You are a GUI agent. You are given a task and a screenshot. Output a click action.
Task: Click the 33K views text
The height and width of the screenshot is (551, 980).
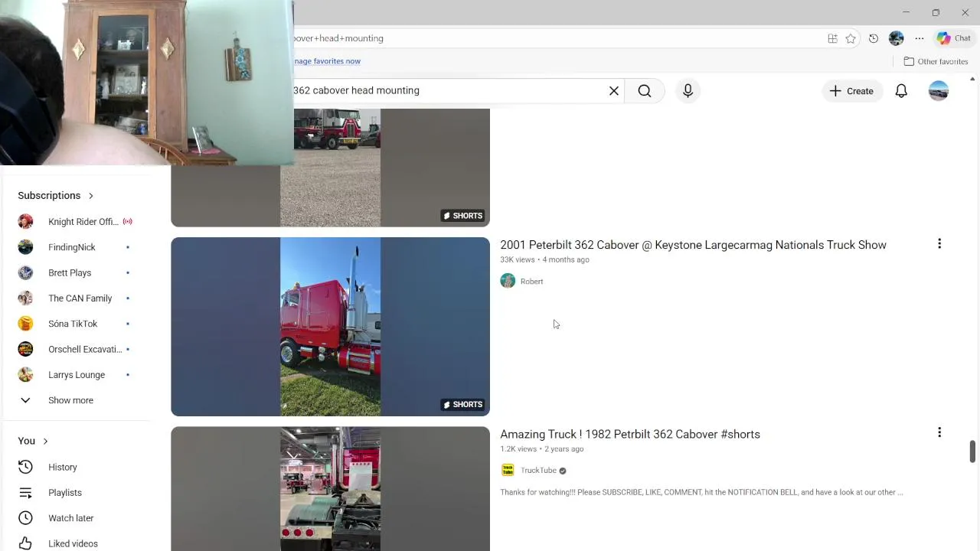coord(518,260)
